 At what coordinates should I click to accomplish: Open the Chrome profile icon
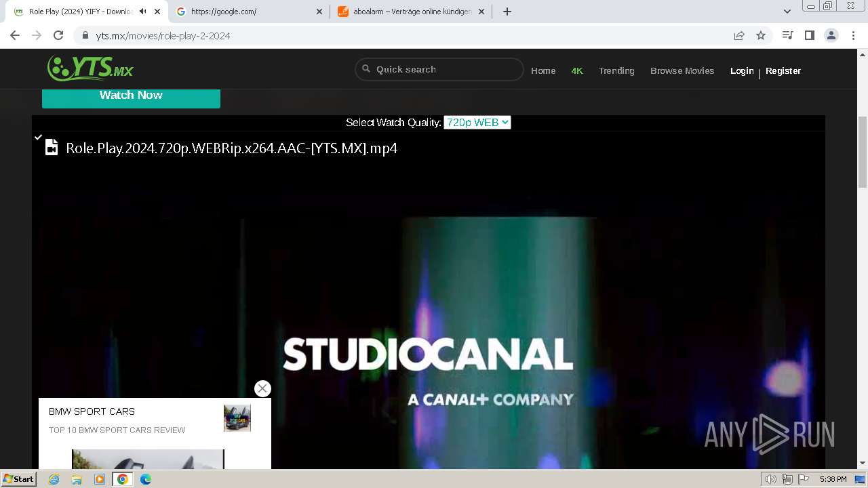(x=831, y=35)
